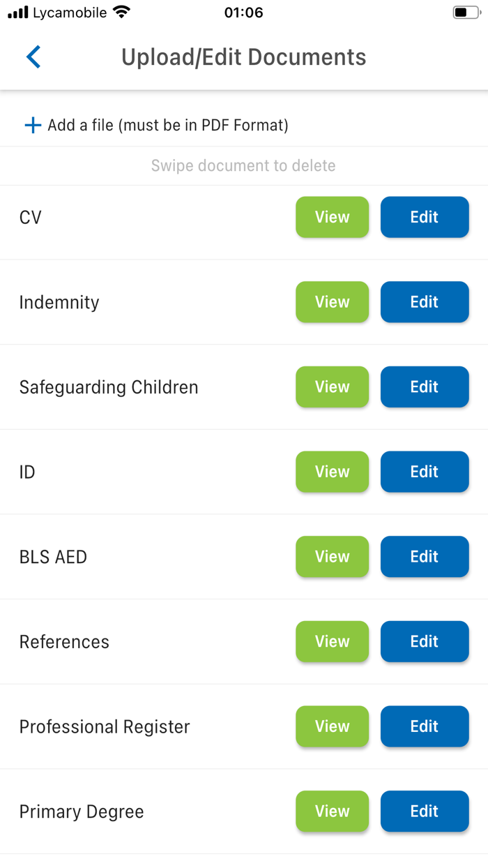Edit the References document
The width and height of the screenshot is (488, 868).
425,641
